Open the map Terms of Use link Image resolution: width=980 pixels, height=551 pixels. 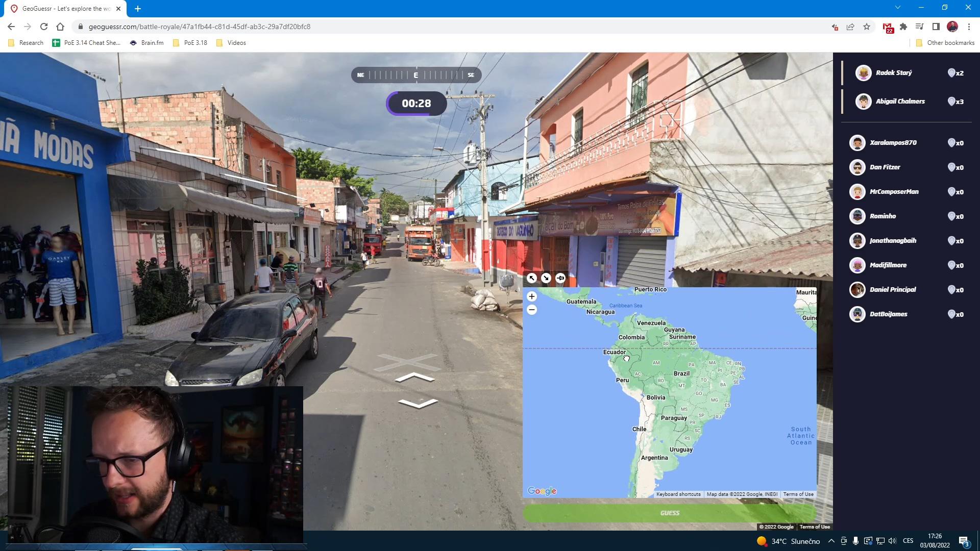[x=798, y=494]
